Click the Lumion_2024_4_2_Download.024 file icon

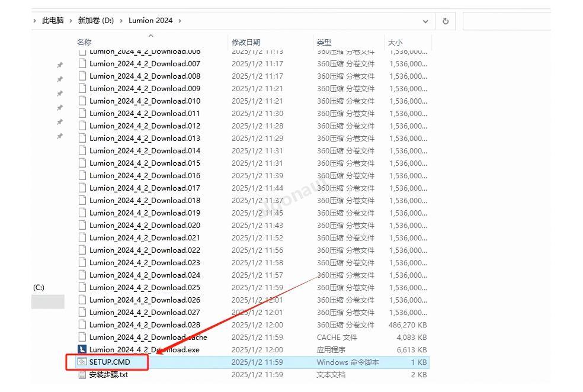82,275
